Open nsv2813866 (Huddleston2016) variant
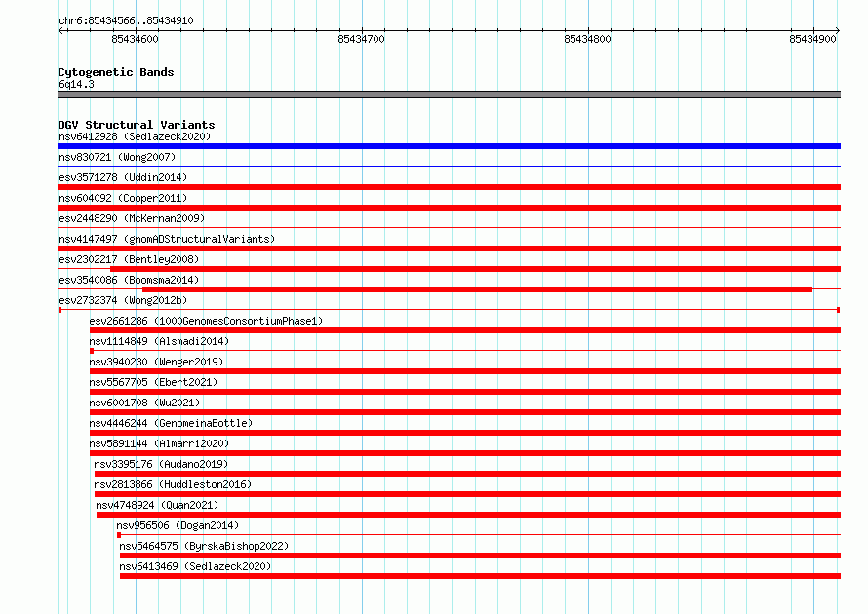This screenshot has height=614, width=868. click(173, 484)
